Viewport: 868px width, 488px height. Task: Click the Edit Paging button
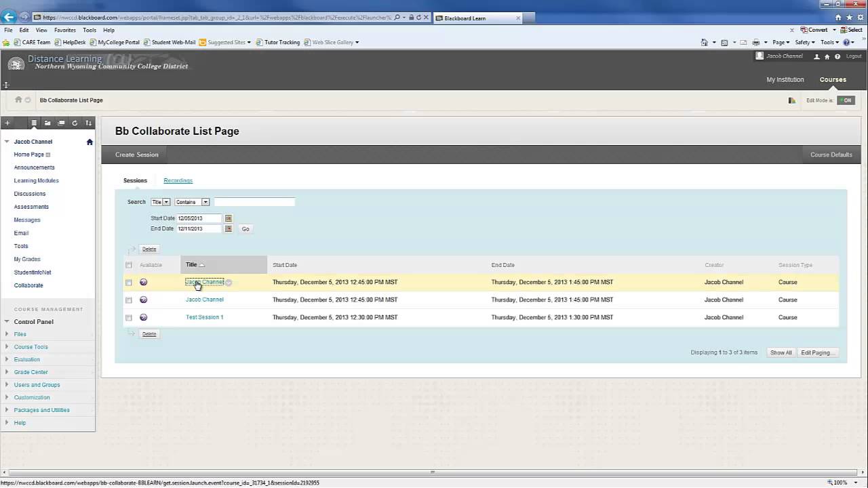[817, 352]
